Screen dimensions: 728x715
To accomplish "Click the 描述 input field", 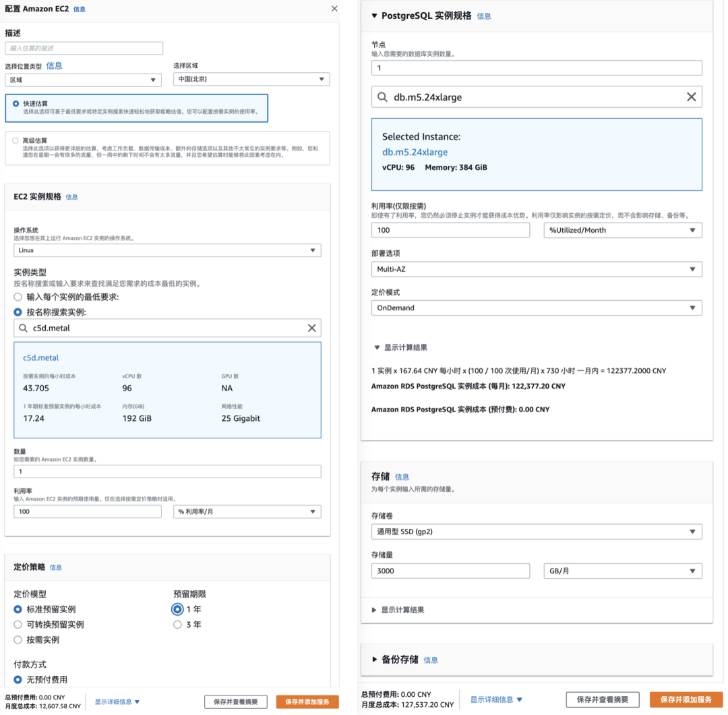I will pos(84,49).
